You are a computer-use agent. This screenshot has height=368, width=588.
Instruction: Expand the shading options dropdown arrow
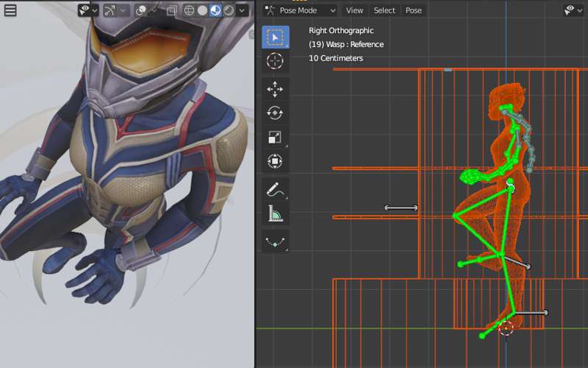(242, 10)
